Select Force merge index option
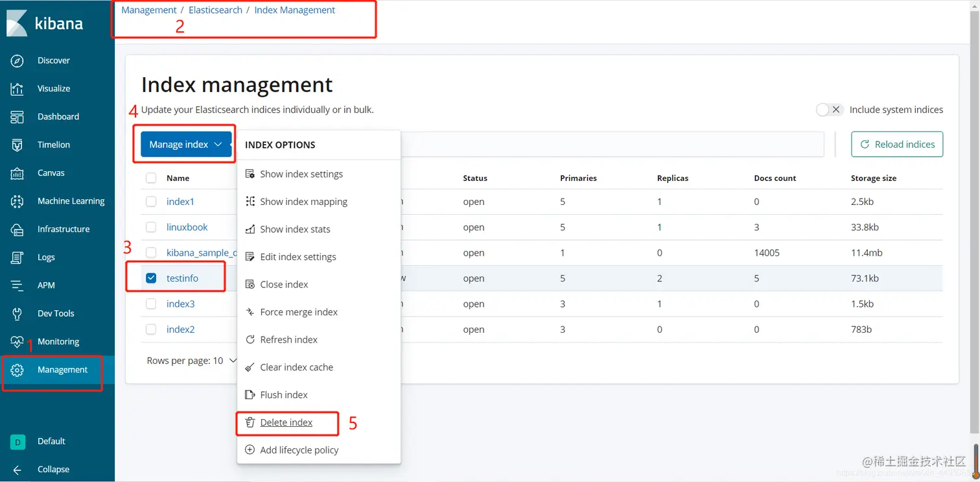980x482 pixels. click(x=319, y=312)
